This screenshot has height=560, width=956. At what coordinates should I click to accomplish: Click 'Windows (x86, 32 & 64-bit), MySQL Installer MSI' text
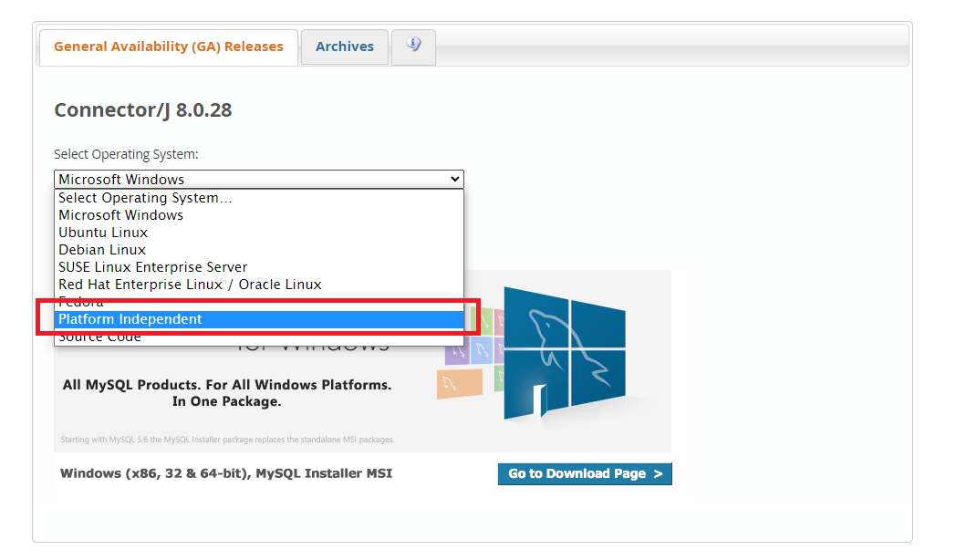pos(226,473)
